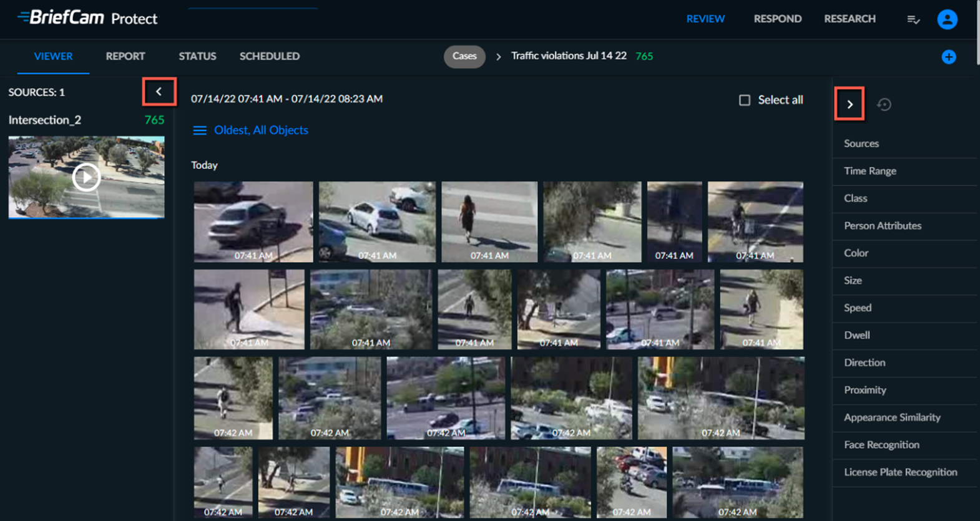Go to the RESPOND section
The width and height of the screenshot is (980, 521).
tap(778, 19)
